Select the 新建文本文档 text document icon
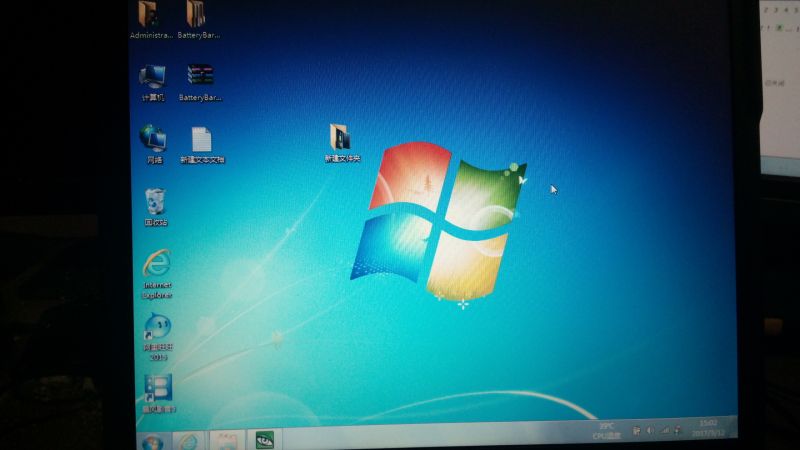This screenshot has height=450, width=800. coord(202,145)
